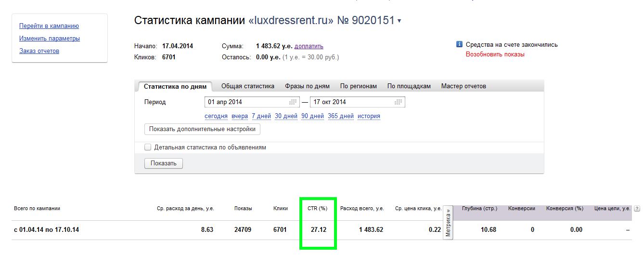The image size is (644, 255).
Task: Click the Конверсии column header
Action: pos(522,209)
